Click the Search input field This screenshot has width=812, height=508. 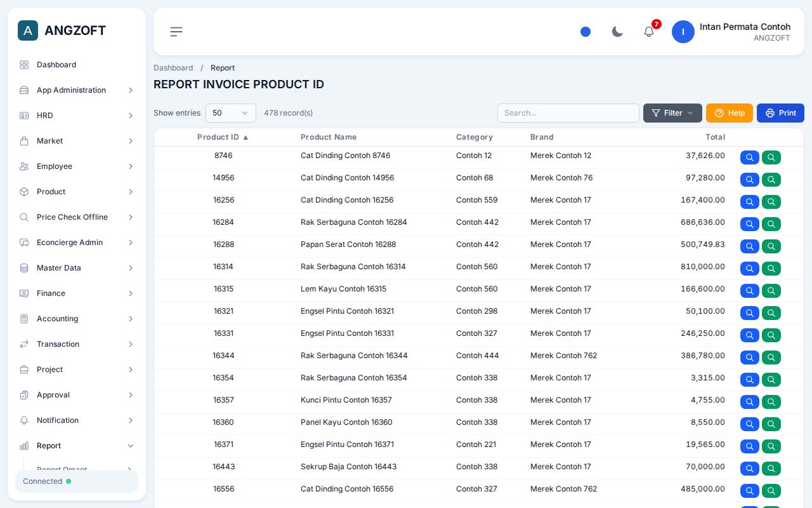pos(568,113)
